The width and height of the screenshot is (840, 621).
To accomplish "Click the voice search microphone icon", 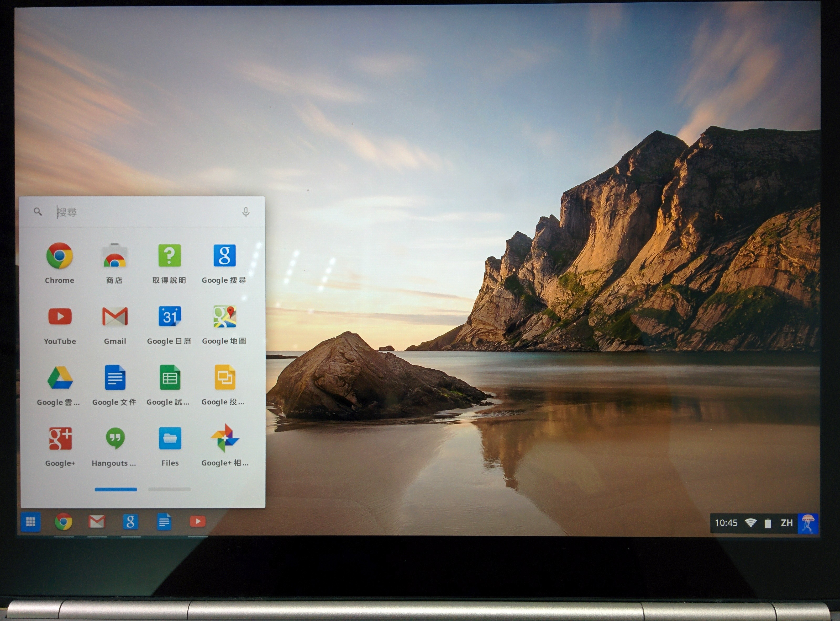I will click(x=246, y=212).
